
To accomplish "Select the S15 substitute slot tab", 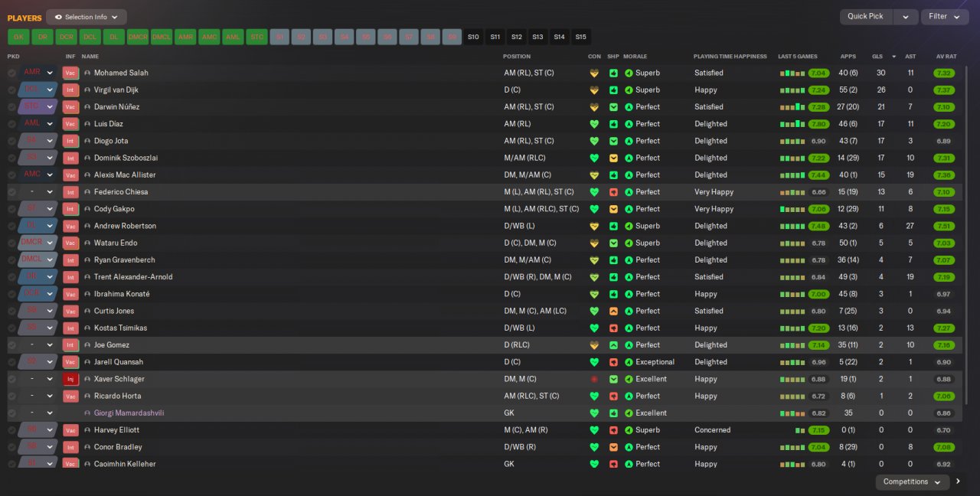I will click(580, 37).
